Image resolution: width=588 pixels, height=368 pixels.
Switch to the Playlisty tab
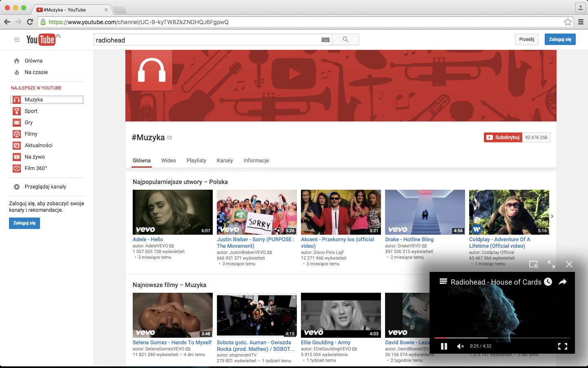(x=196, y=161)
